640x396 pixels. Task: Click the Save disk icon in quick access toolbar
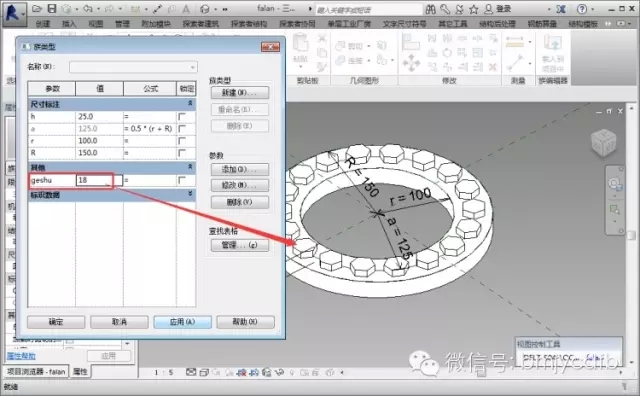(x=52, y=9)
